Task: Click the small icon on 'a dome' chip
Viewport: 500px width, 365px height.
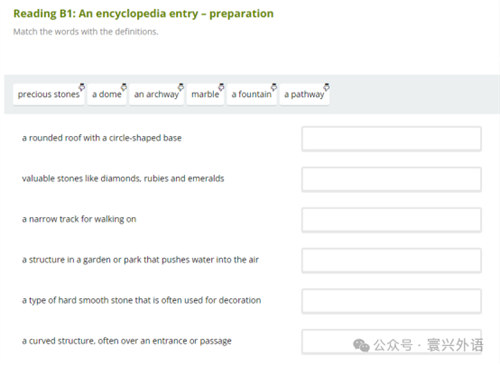Action: 124,87
